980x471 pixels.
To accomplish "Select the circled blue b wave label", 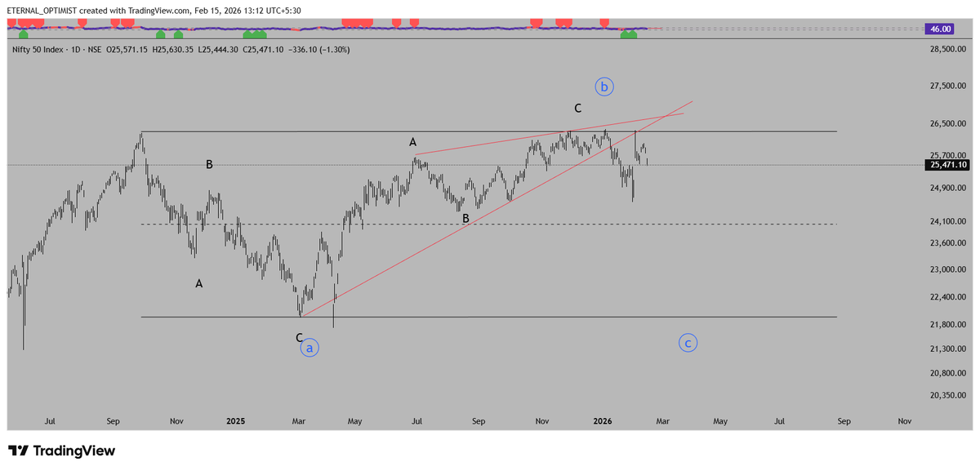I will [x=604, y=87].
